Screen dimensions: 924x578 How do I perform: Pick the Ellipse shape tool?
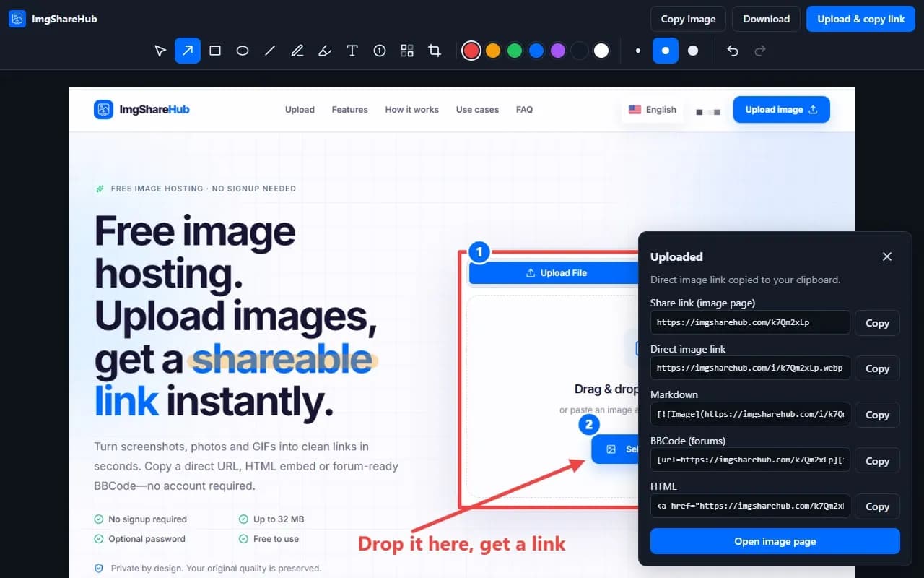[243, 51]
